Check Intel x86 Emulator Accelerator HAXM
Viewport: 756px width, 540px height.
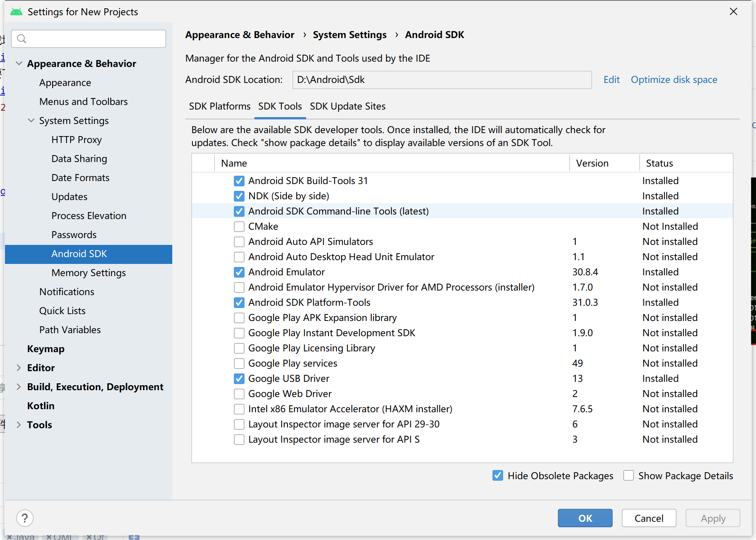pyautogui.click(x=239, y=409)
